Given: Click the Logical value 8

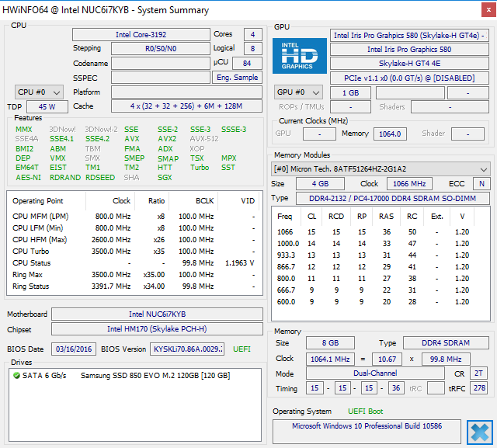Looking at the screenshot, I should click(253, 48).
